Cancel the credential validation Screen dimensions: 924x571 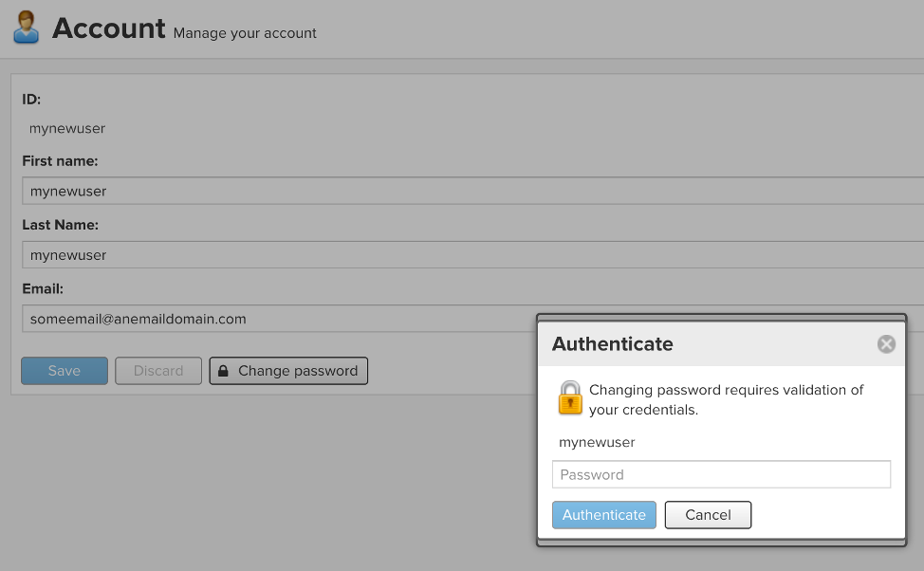(708, 514)
